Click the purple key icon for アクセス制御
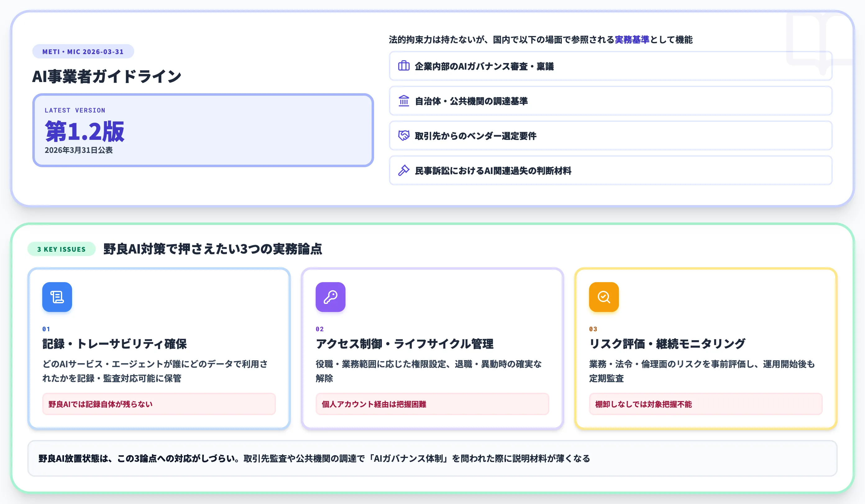This screenshot has width=865, height=504. [x=331, y=297]
